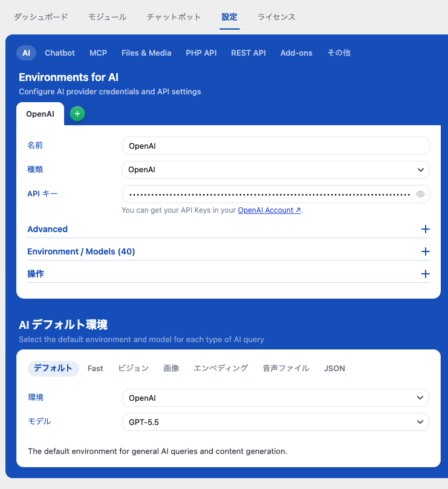The image size is (448, 489).
Task: Switch to REST API sub-tab
Action: [248, 53]
